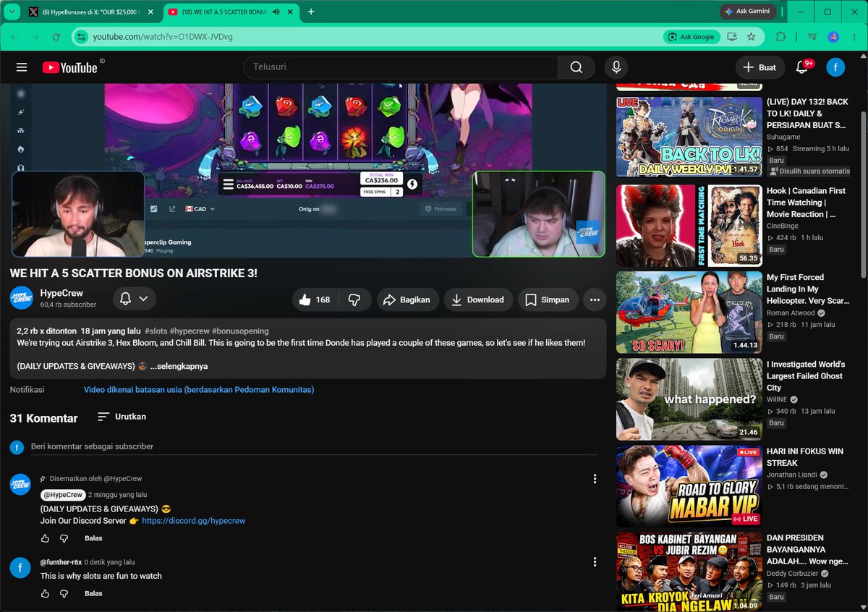Open more actions next to Simpan
This screenshot has width=868, height=612.
click(x=595, y=299)
